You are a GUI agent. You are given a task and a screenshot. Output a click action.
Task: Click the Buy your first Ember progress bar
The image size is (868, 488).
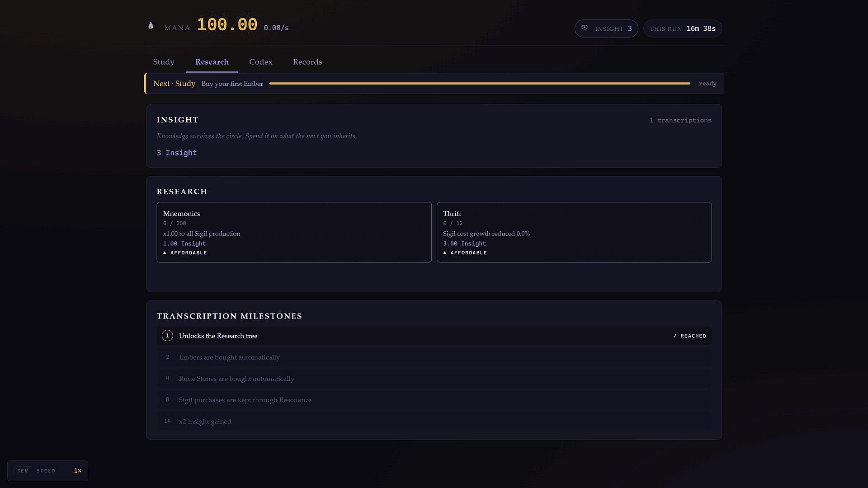(x=480, y=84)
